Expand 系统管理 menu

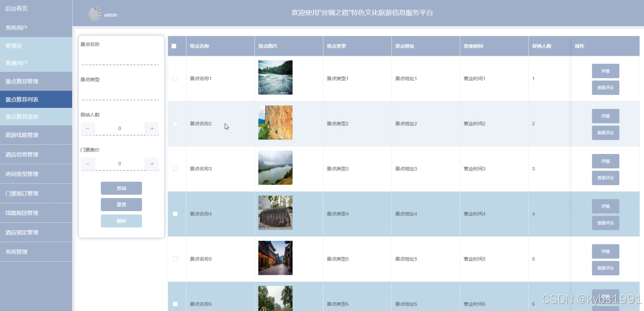click(36, 252)
